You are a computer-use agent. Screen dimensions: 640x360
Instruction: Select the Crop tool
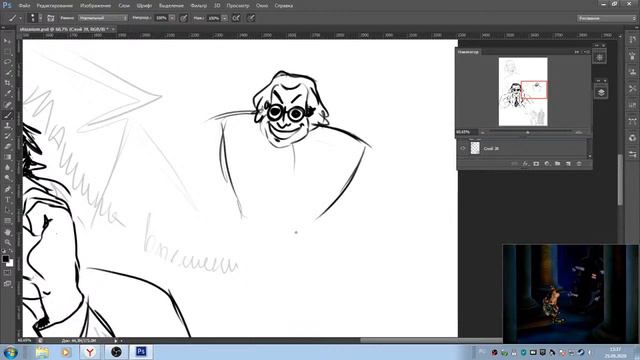pos(7,83)
